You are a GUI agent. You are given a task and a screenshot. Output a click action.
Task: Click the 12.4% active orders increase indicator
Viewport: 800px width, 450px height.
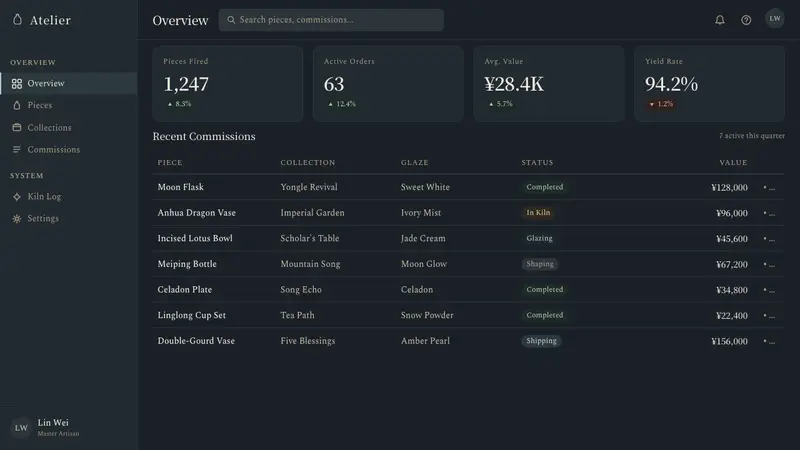tap(342, 104)
